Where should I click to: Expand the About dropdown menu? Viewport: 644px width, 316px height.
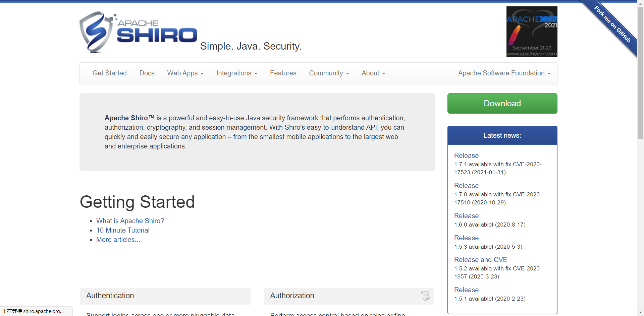[373, 73]
